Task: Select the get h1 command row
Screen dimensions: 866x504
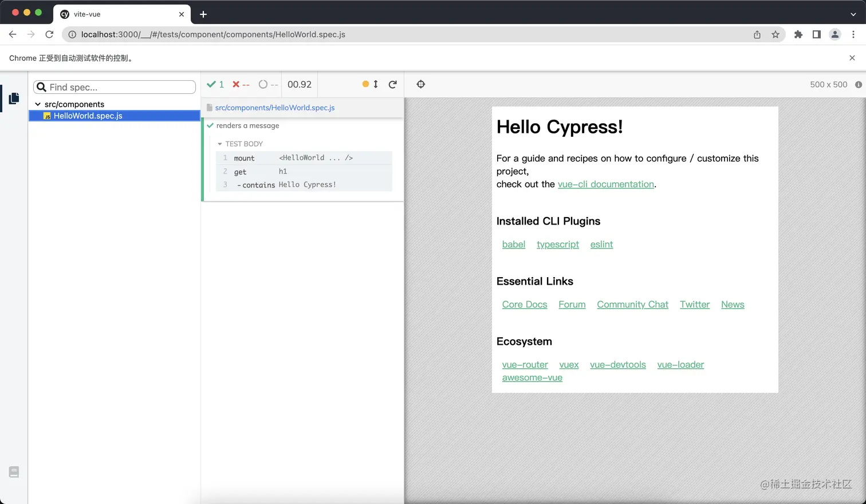Action: [304, 172]
